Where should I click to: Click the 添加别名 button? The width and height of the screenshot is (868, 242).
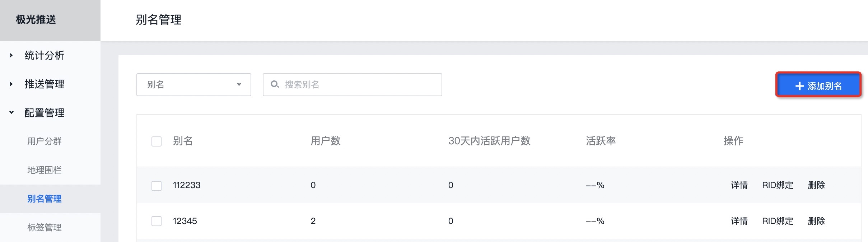tap(818, 85)
